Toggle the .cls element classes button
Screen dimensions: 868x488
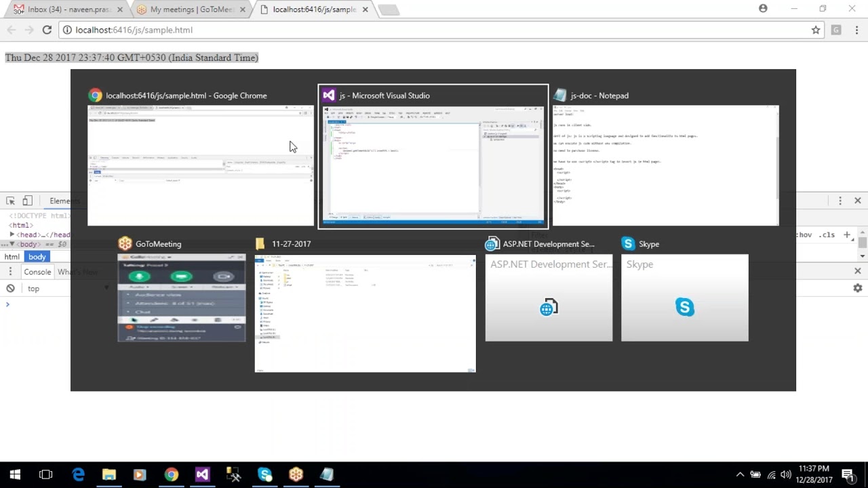tap(827, 235)
